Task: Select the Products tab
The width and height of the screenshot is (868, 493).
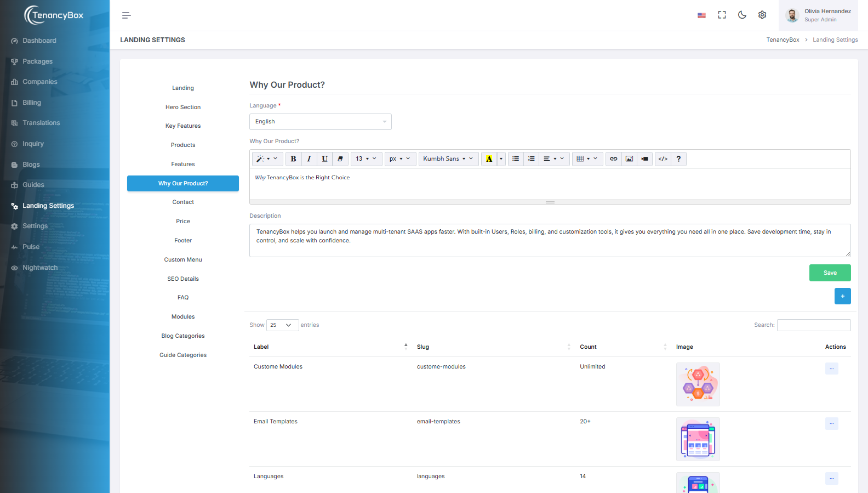Action: tap(183, 145)
